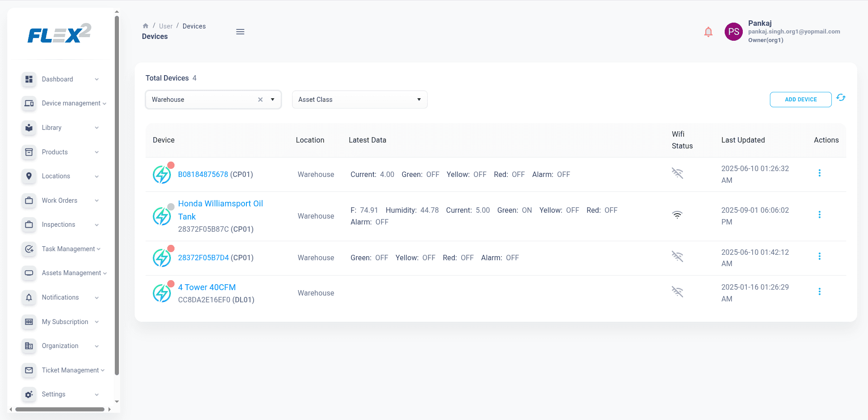Click the home breadcrumb icon
This screenshot has height=420, width=868.
click(146, 26)
